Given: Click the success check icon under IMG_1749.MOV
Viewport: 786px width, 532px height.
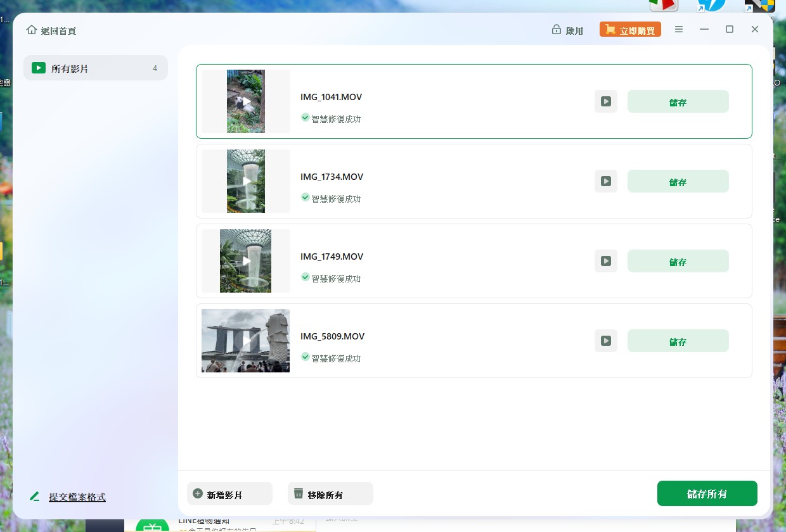Looking at the screenshot, I should tap(305, 277).
